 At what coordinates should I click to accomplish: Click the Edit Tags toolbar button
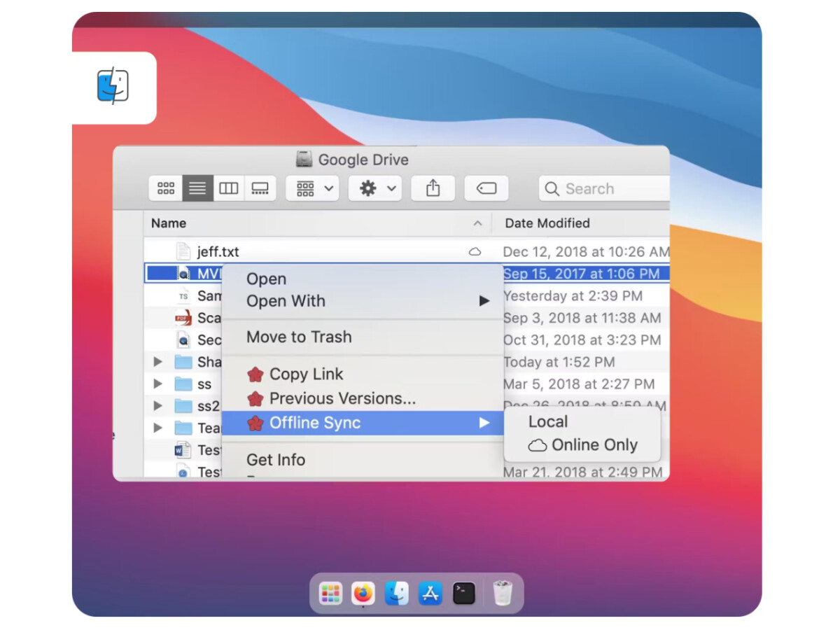click(486, 188)
